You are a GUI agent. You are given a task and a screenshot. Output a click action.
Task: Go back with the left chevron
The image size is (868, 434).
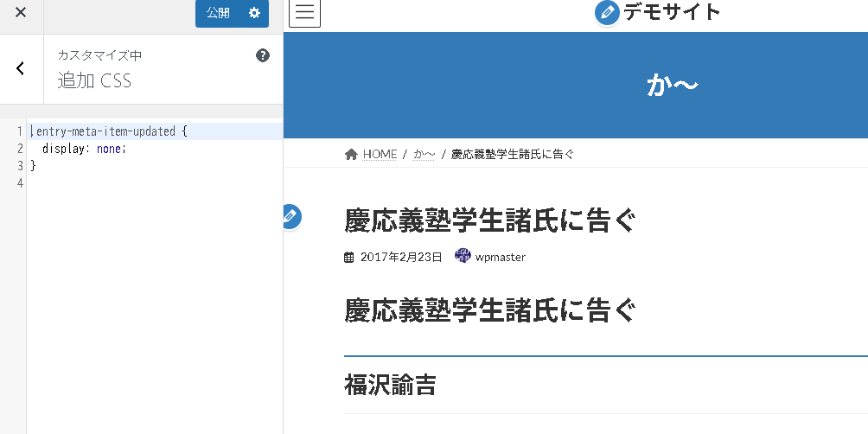21,68
